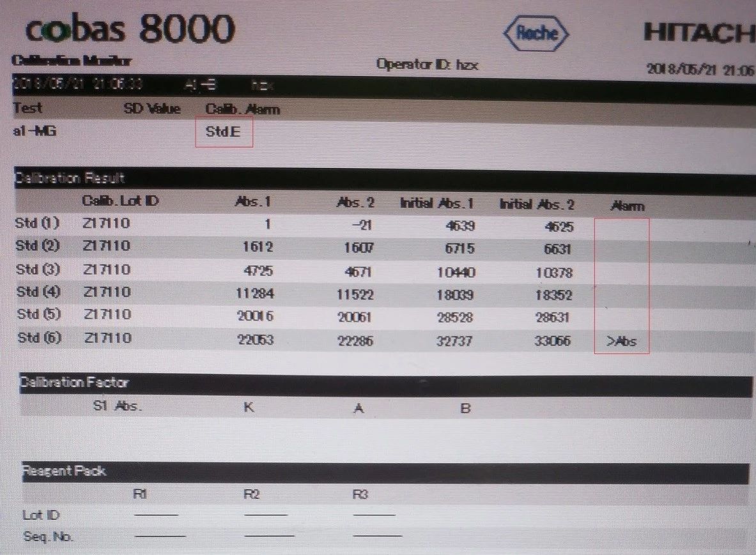
Task: Click lot ID Z17110 in Std (1) row
Action: pyautogui.click(x=106, y=223)
